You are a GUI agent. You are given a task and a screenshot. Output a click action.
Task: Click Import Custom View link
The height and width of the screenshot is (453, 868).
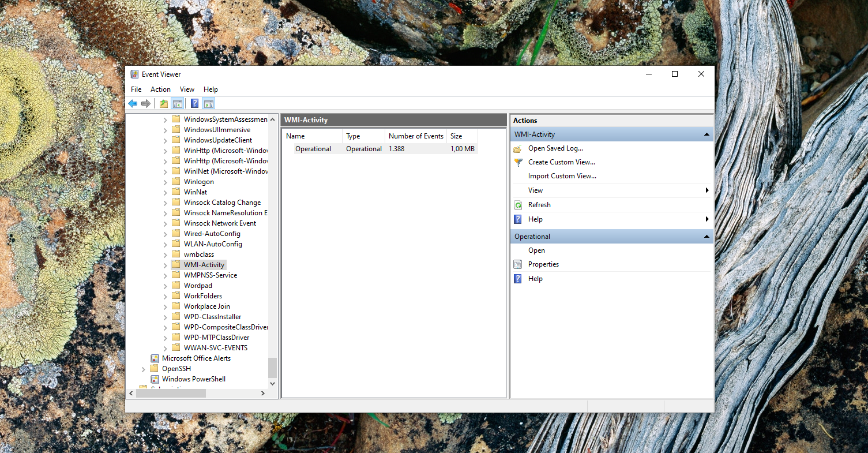562,176
